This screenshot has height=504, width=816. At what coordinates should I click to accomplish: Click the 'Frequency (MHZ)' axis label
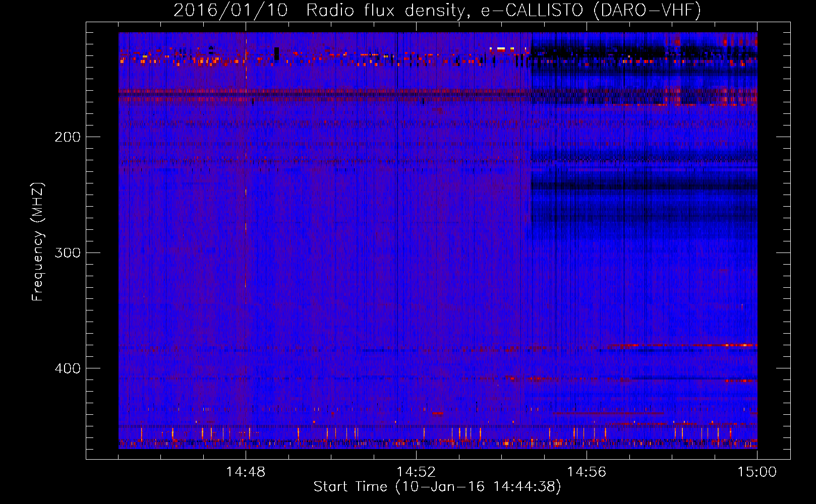click(x=38, y=242)
